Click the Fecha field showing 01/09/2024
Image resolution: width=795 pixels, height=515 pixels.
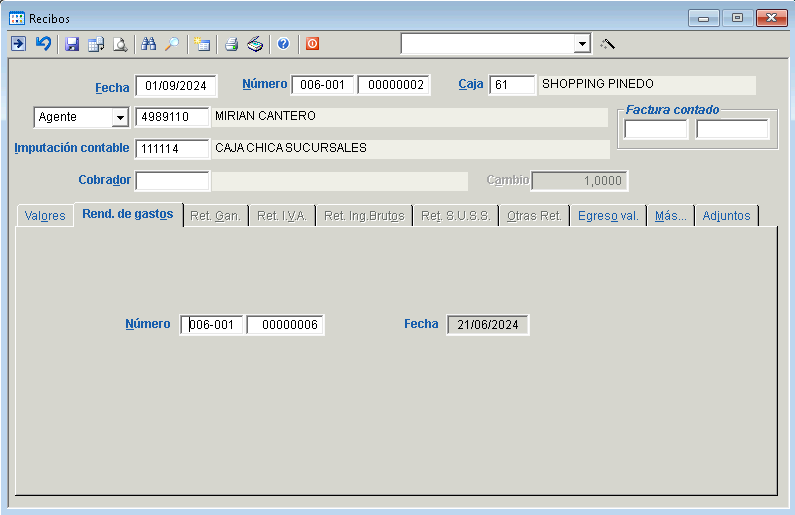pos(176,86)
